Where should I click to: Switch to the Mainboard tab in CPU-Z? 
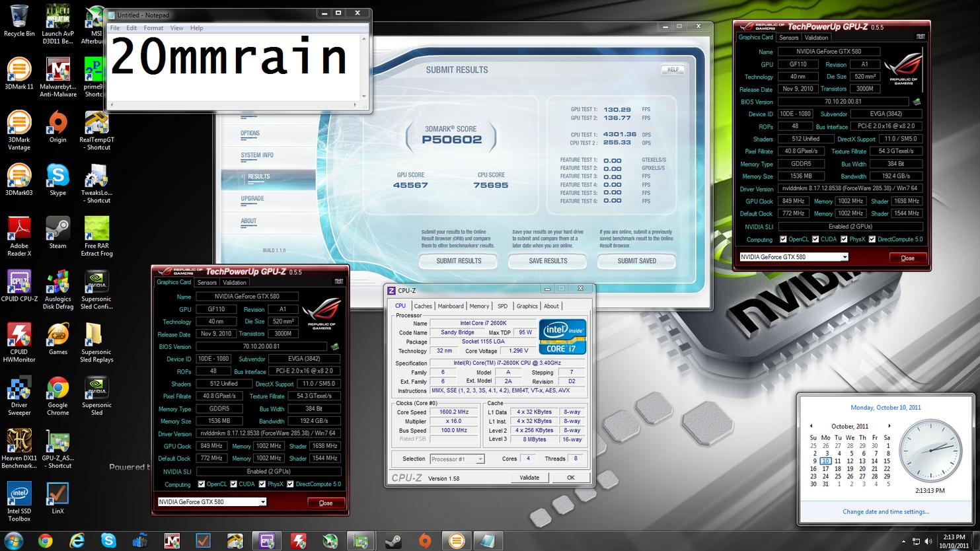point(451,306)
